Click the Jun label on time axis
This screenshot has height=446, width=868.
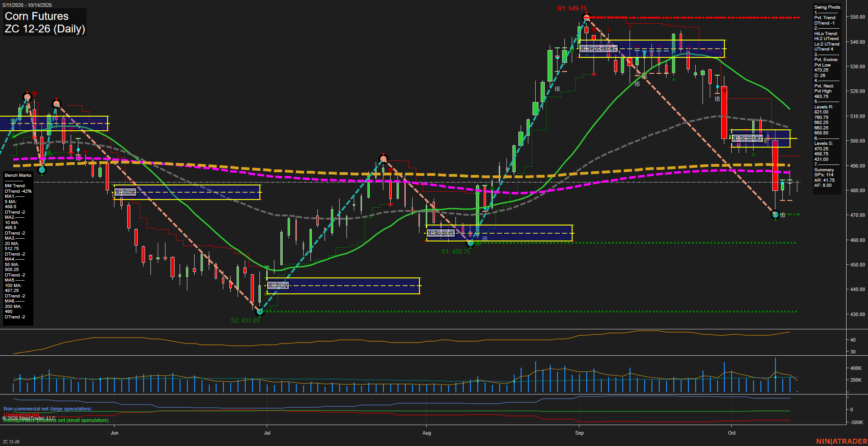click(114, 433)
